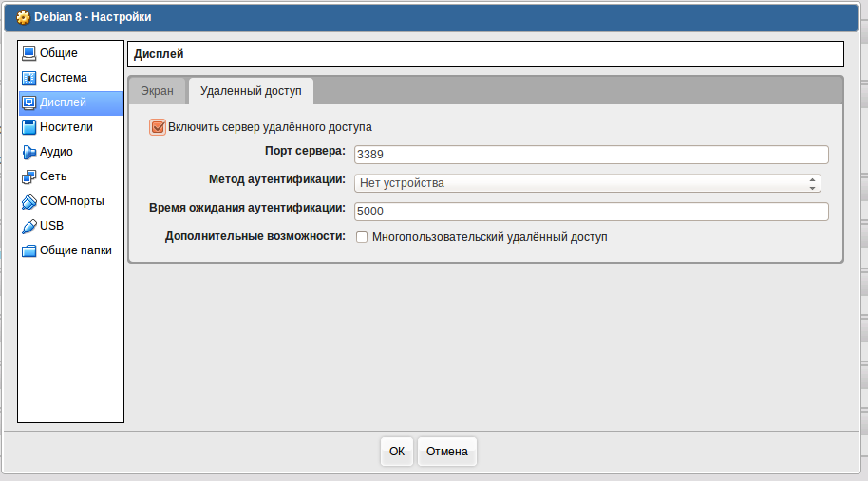This screenshot has height=481, width=868.
Task: Enable Многопользовательский удалённый доступ checkbox
Action: click(362, 237)
